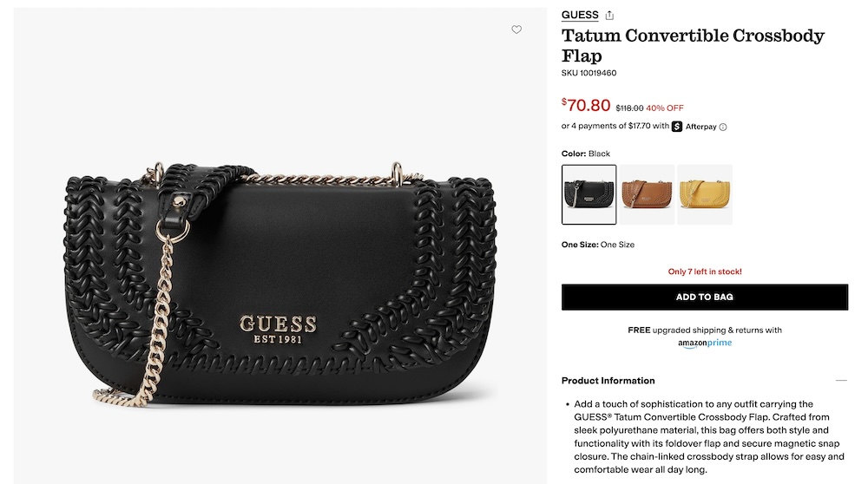Click the SKU 10019460 text

pos(589,73)
